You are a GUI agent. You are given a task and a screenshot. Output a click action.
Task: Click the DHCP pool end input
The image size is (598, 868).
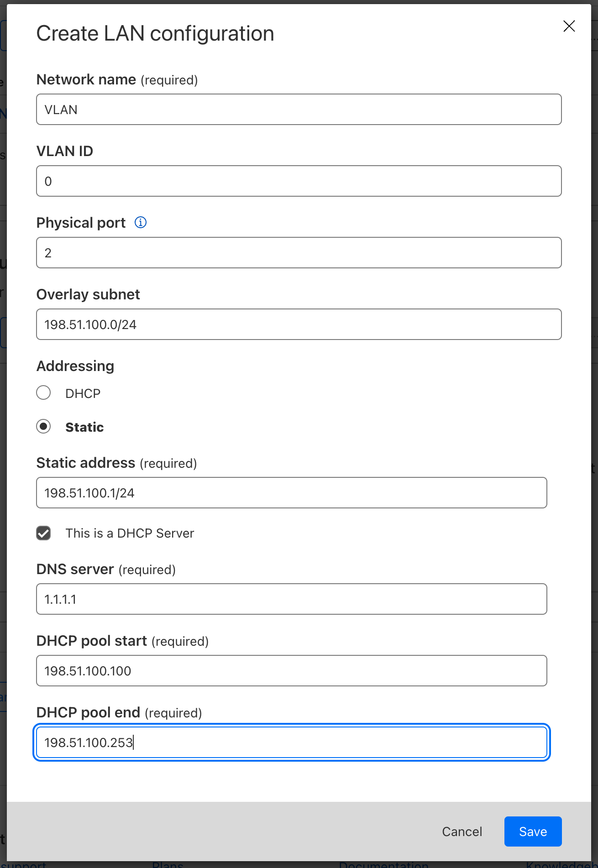tap(291, 743)
